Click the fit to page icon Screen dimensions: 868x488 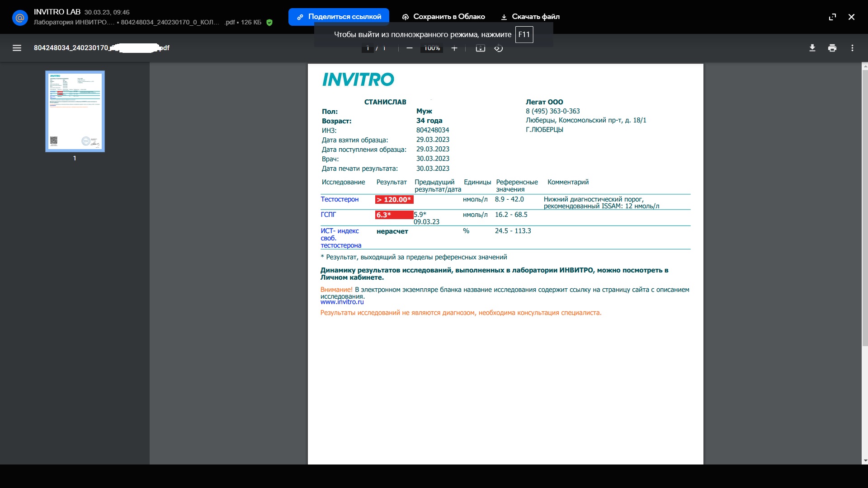(480, 48)
